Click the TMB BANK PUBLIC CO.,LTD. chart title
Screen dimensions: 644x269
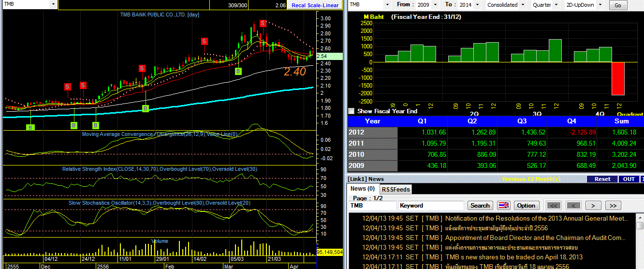(x=160, y=15)
